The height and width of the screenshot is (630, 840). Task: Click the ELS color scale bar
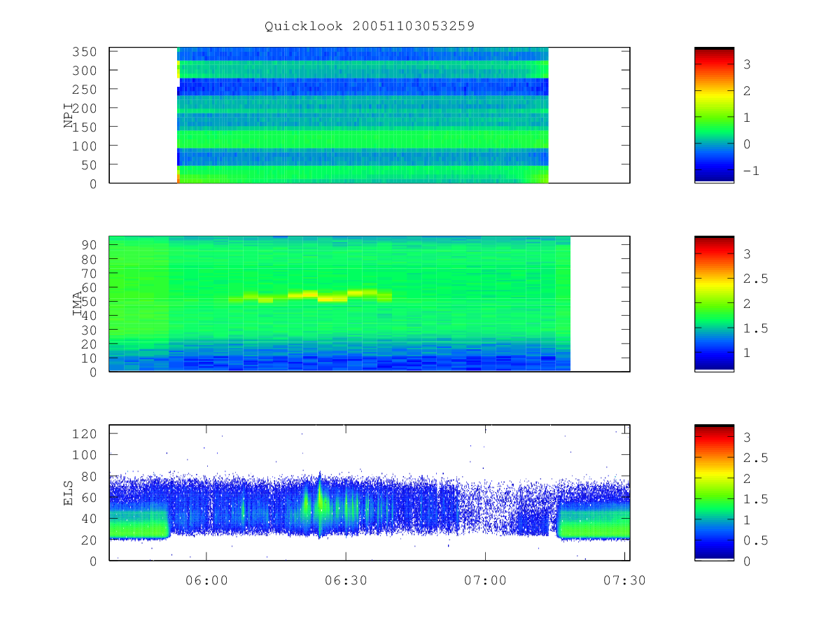coord(714,492)
